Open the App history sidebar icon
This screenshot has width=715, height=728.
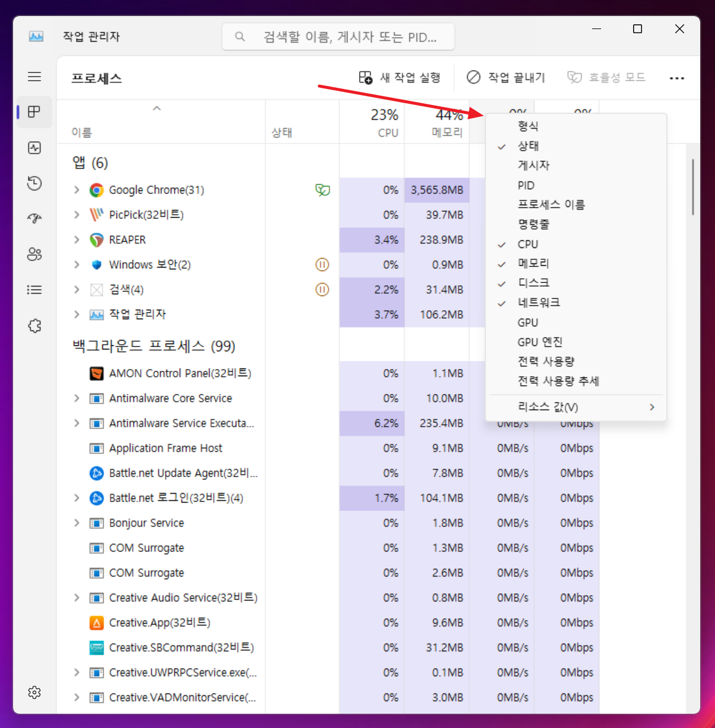pyautogui.click(x=34, y=183)
